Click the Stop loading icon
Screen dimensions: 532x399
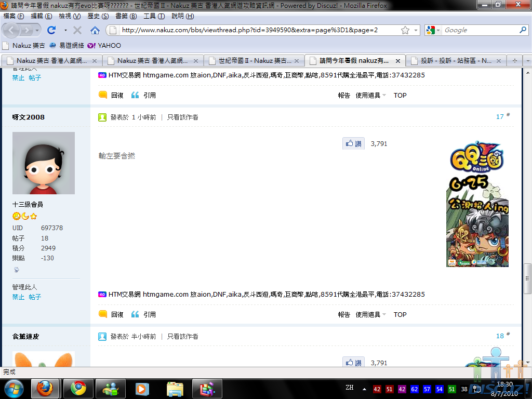(77, 30)
